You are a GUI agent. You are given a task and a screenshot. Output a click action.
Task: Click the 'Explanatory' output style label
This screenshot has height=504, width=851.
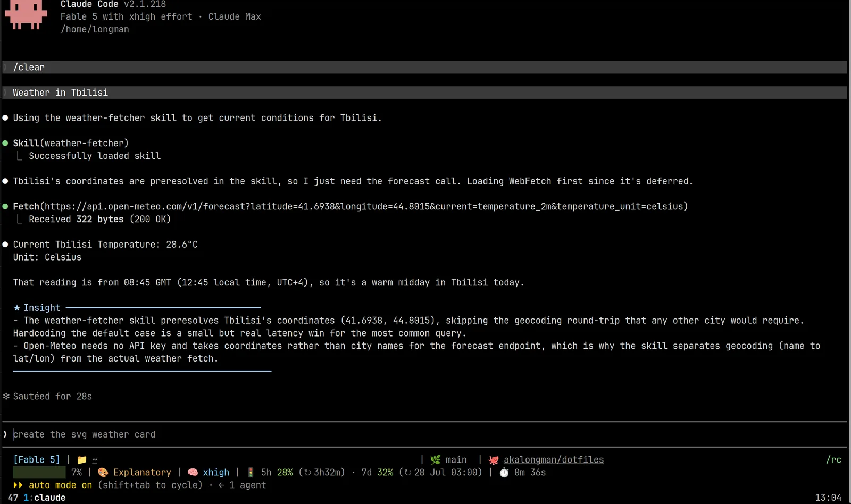[x=142, y=473]
